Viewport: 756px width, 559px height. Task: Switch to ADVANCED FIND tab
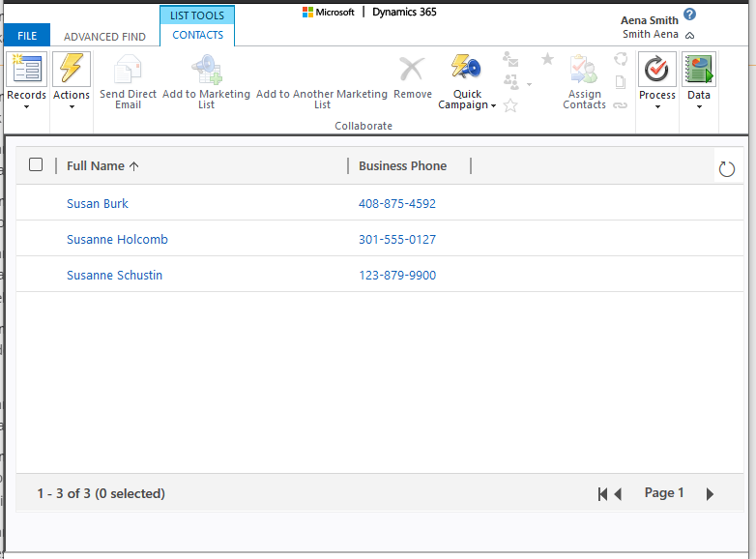(x=104, y=37)
